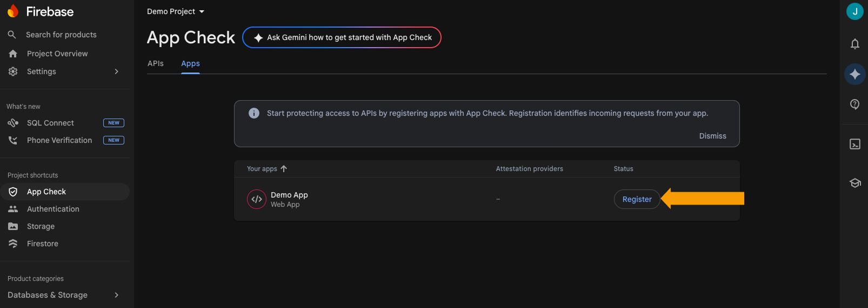Expand the Settings submenu chevron
Screen dimensions: 868x308
(117, 71)
